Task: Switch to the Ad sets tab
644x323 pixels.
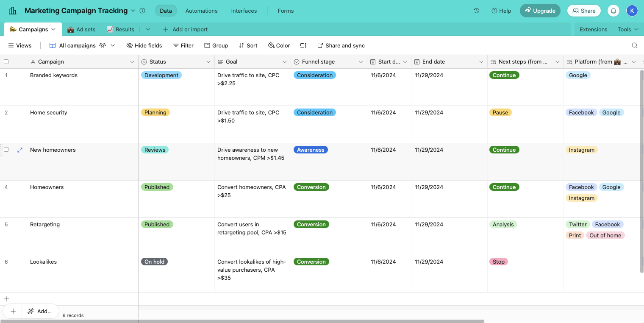Action: pos(81,29)
